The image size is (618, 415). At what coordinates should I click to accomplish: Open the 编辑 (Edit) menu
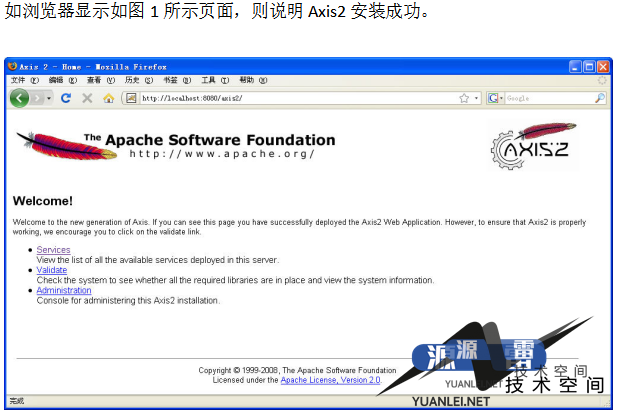[63, 80]
